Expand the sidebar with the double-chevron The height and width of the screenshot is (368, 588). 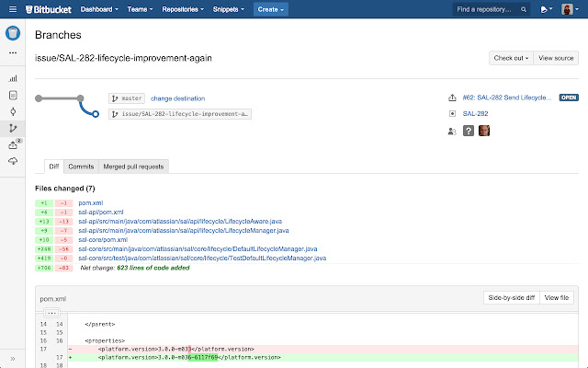[x=13, y=358]
